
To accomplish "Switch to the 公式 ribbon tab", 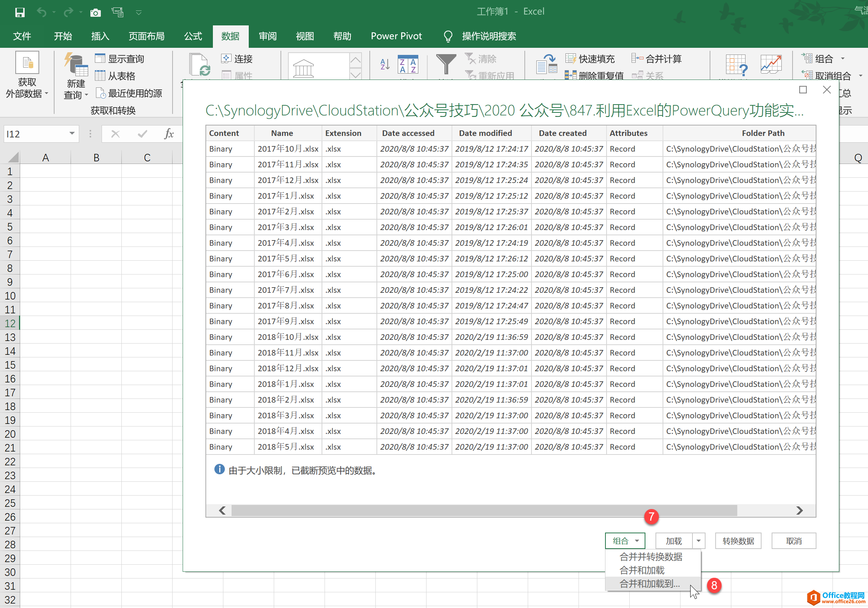I will click(193, 36).
